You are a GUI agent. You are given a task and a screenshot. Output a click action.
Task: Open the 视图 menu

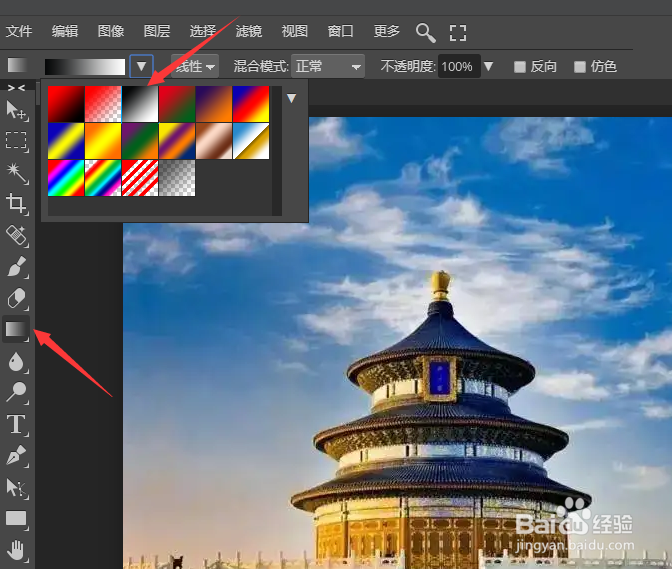click(x=294, y=31)
